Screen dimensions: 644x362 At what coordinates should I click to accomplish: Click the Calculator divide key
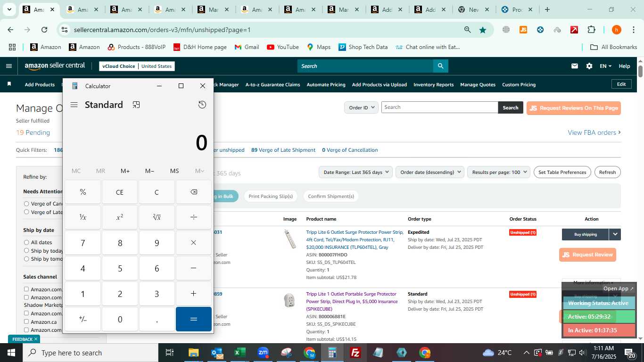coord(194,217)
